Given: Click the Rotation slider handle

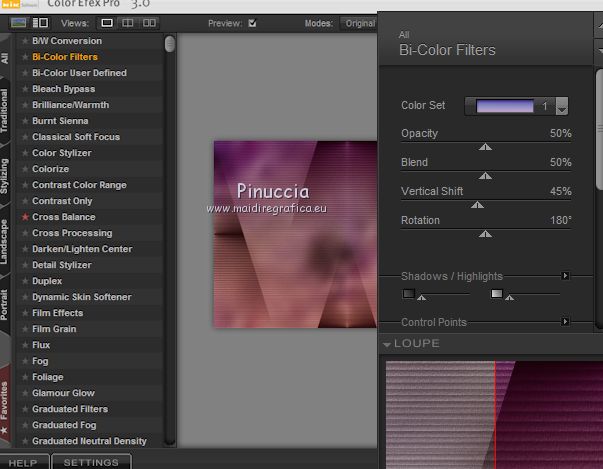Looking at the screenshot, I should [485, 234].
